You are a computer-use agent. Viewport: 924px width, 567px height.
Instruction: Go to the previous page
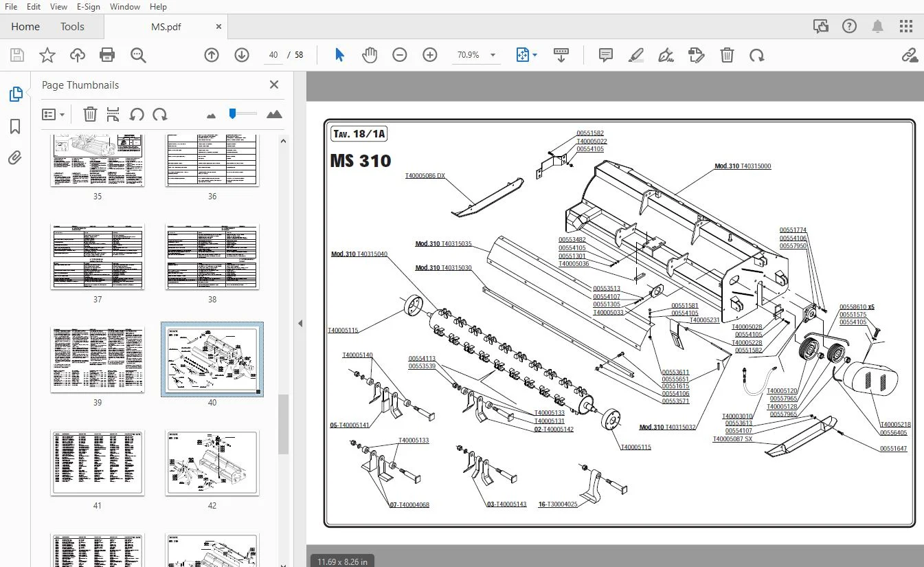212,55
